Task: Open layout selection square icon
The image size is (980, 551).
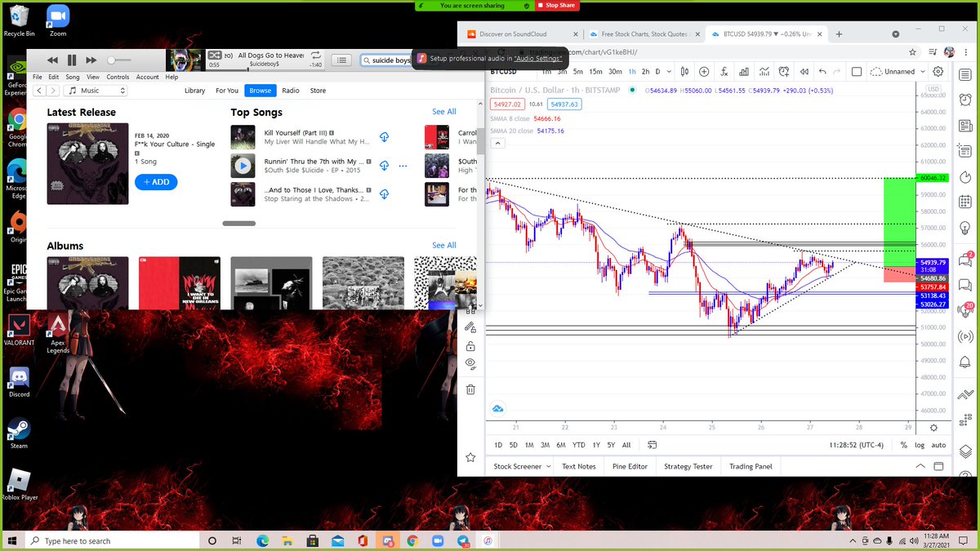Action: (857, 72)
